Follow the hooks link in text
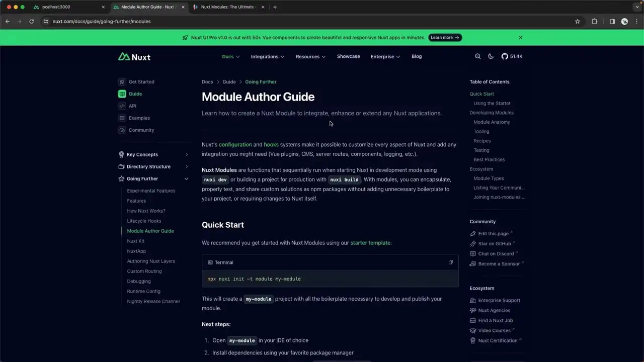The width and height of the screenshot is (644, 362). pyautogui.click(x=271, y=144)
